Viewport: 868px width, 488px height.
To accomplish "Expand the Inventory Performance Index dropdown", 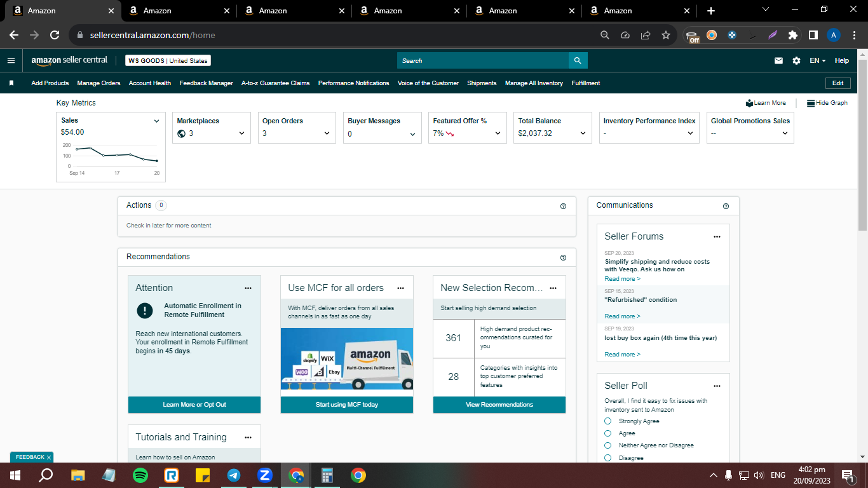I will point(690,133).
